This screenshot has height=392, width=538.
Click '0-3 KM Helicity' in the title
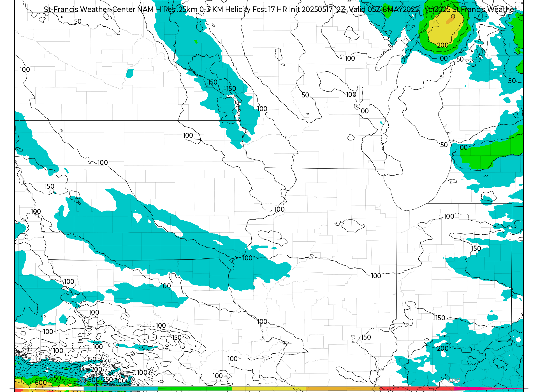(225, 10)
